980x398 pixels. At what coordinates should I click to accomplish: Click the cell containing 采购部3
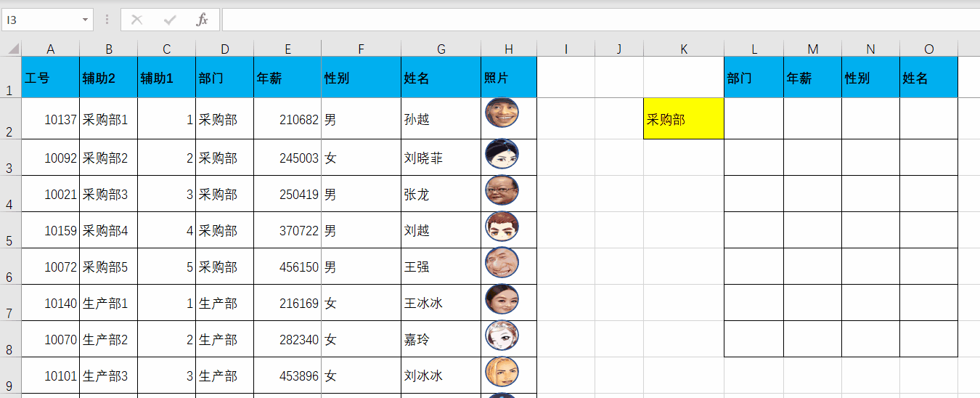(108, 194)
